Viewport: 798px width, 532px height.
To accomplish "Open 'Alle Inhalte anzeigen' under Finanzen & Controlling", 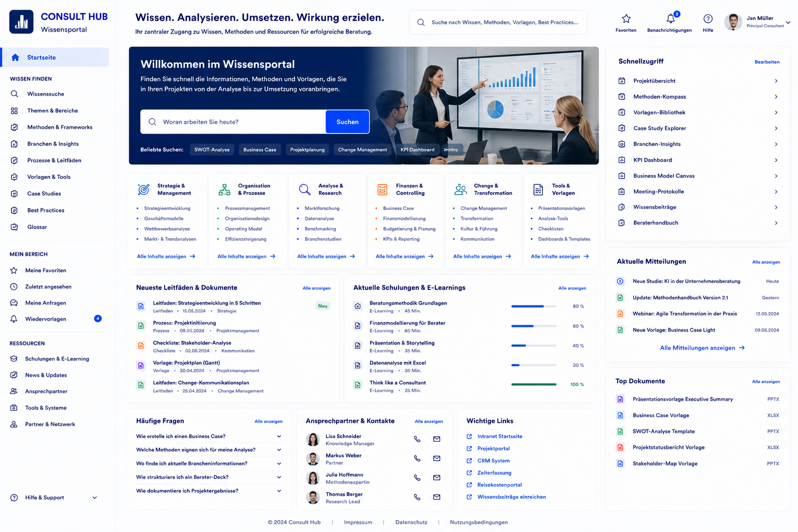I will coord(404,257).
